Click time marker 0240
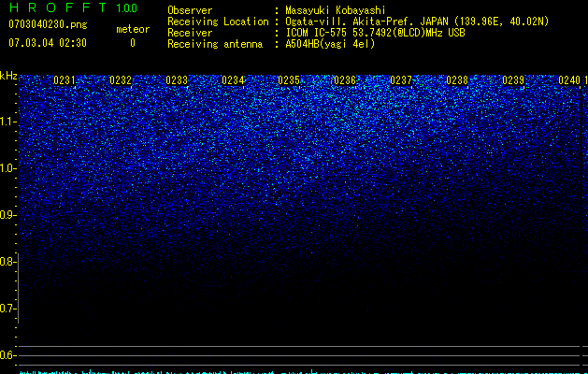Screen dimensions: 588x374 tap(569, 80)
